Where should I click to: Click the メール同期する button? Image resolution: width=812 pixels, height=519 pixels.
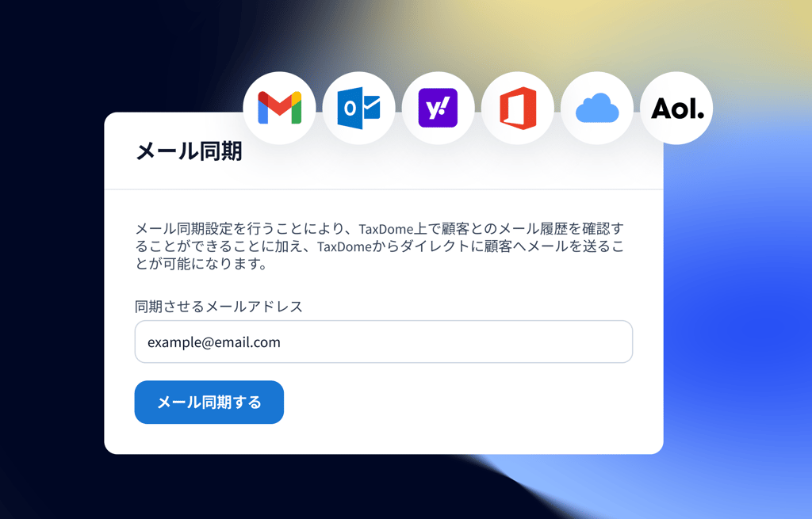[209, 402]
